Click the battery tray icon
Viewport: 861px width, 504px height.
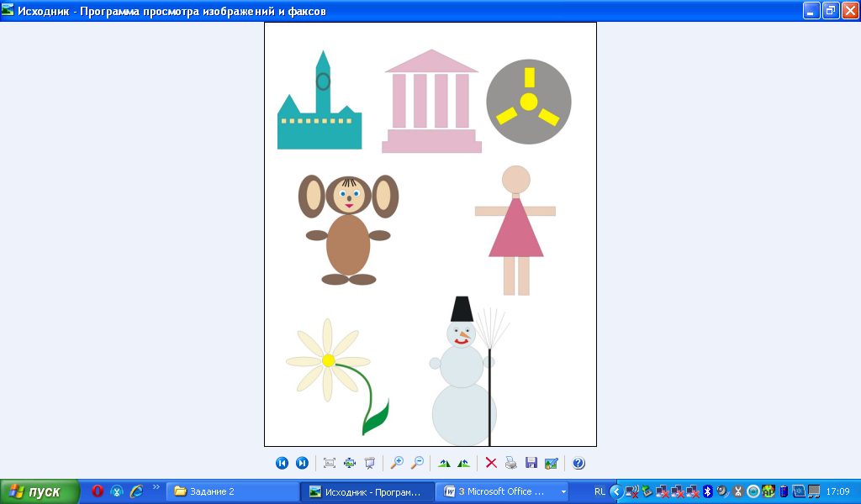pyautogui.click(x=784, y=491)
